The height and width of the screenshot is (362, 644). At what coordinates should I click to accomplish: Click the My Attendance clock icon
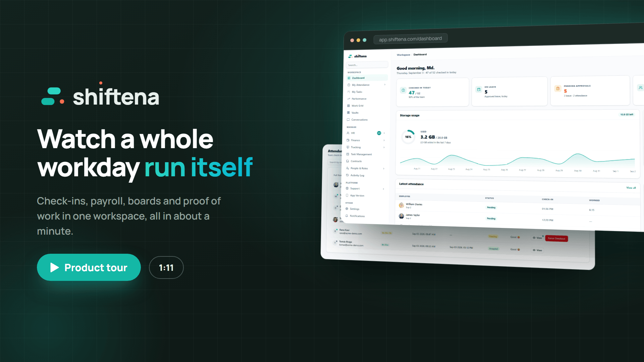pyautogui.click(x=349, y=85)
